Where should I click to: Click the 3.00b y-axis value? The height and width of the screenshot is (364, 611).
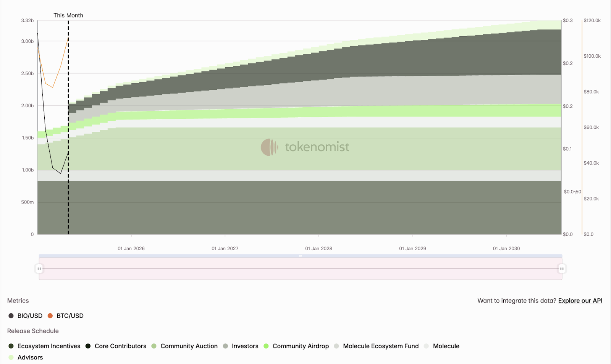click(27, 41)
